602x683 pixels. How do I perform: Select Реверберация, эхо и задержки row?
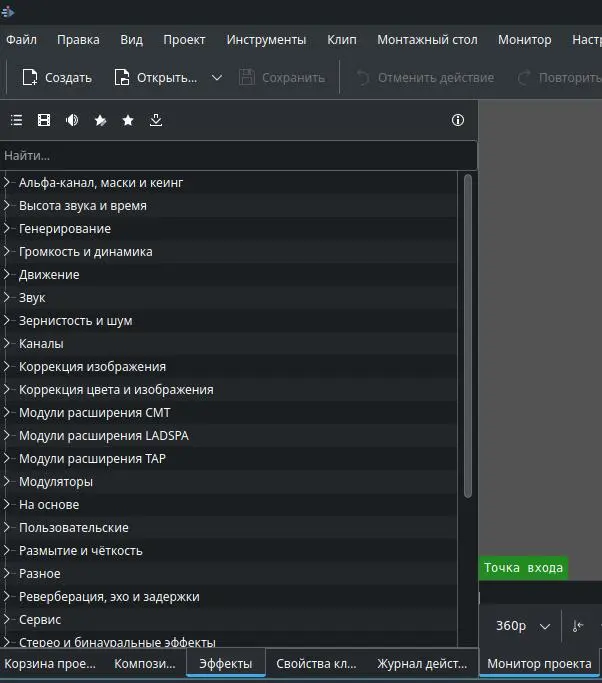[x=229, y=597]
